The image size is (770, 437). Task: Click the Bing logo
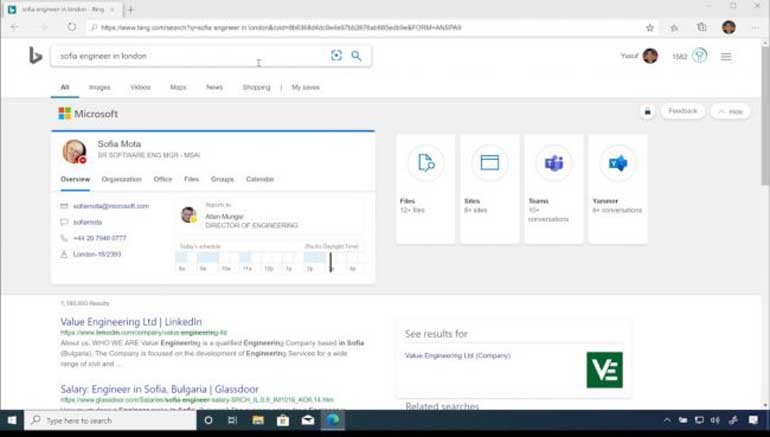point(35,55)
